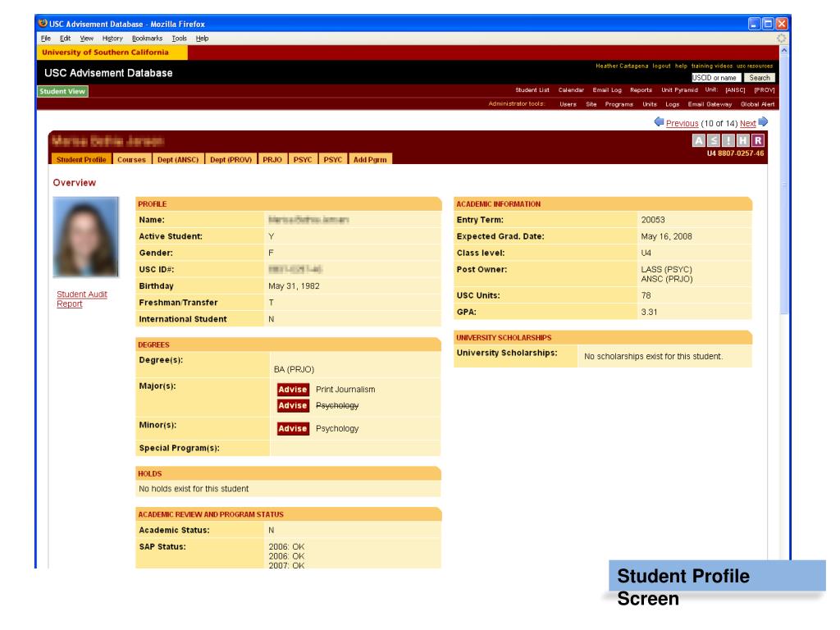The height and width of the screenshot is (630, 840).
Task: Open the Help menu in Firefox
Action: pyautogui.click(x=202, y=39)
